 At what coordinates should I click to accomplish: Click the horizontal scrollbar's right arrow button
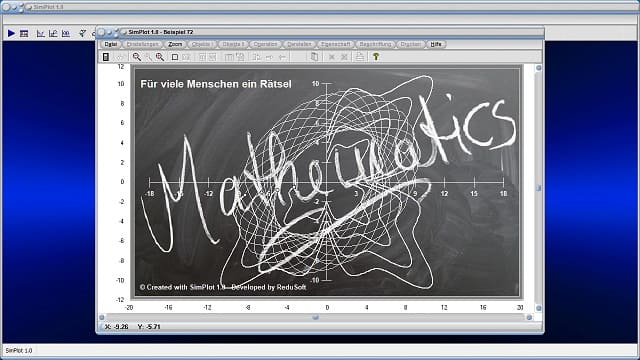(x=529, y=317)
